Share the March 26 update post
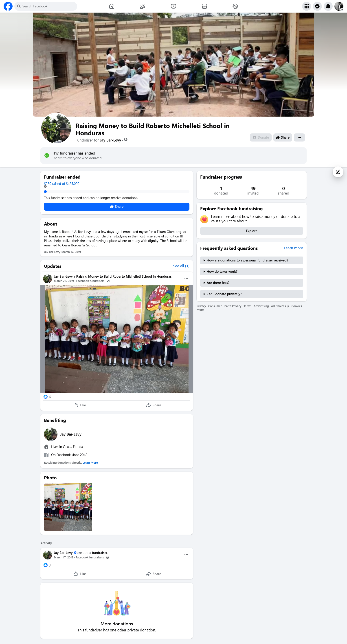Screen dimensions: 347x644 [154, 405]
